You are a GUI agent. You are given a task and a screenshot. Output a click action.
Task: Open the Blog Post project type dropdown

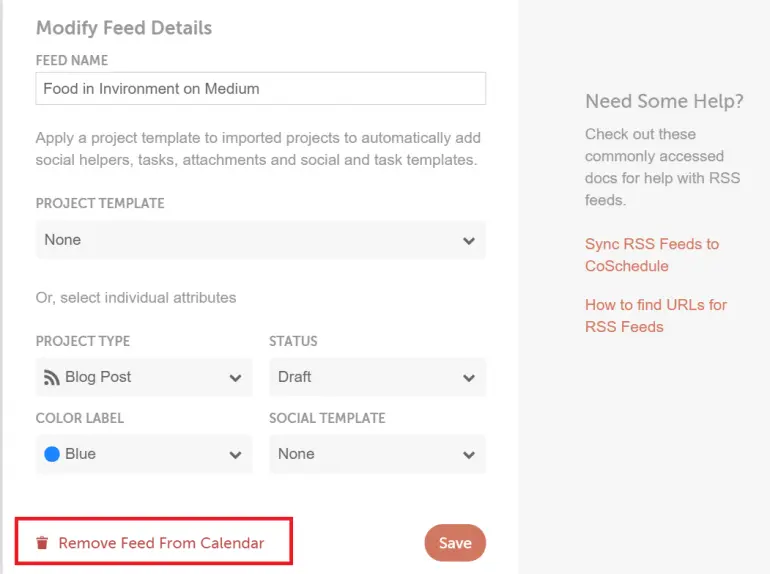(144, 377)
